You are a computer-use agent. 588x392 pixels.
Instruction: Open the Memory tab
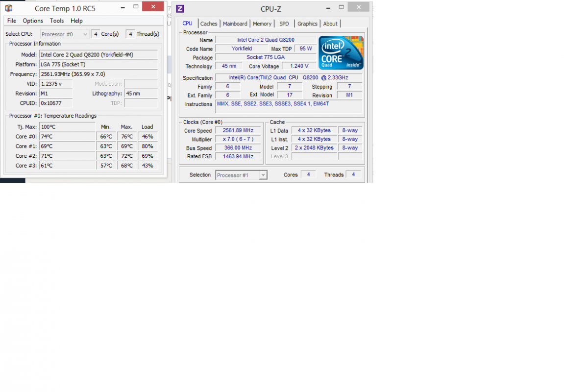tap(262, 24)
